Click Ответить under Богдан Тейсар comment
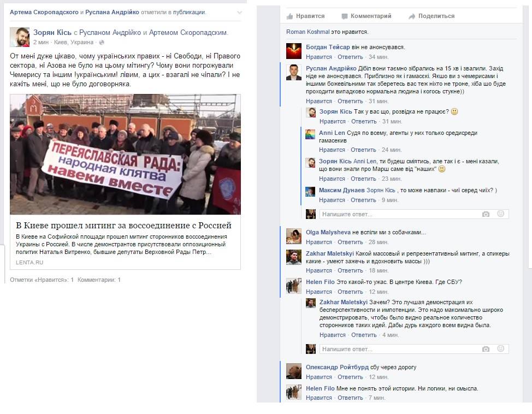The image size is (532, 414). pyautogui.click(x=350, y=57)
